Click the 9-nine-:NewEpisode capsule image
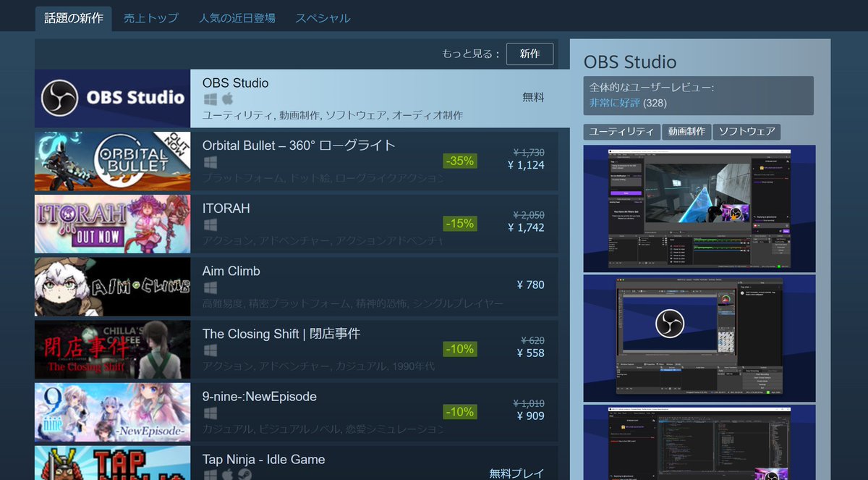 point(113,413)
